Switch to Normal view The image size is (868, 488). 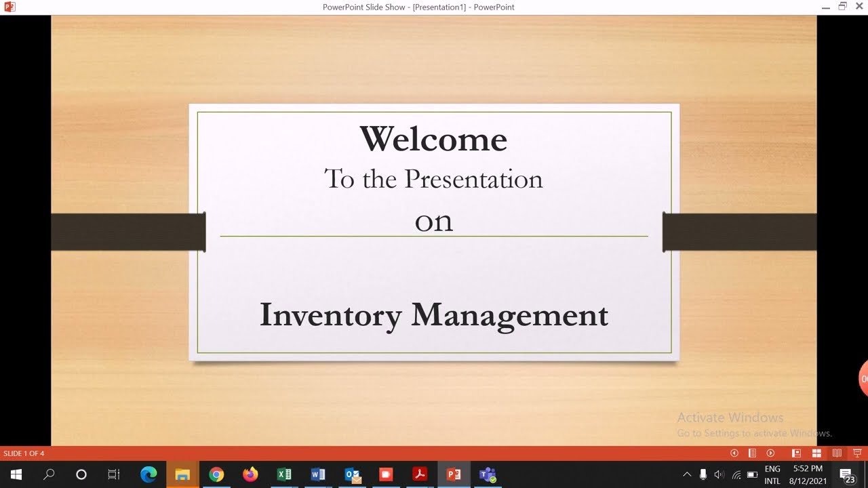[797, 453]
